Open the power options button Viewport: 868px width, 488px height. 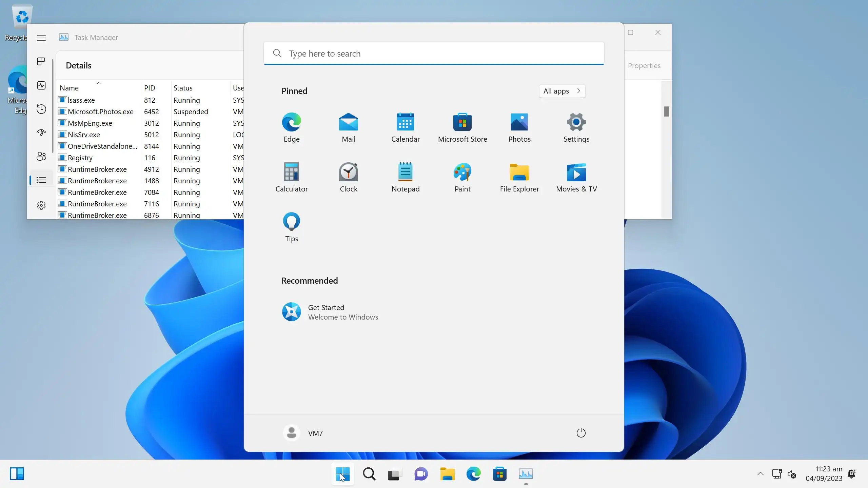coord(581,433)
